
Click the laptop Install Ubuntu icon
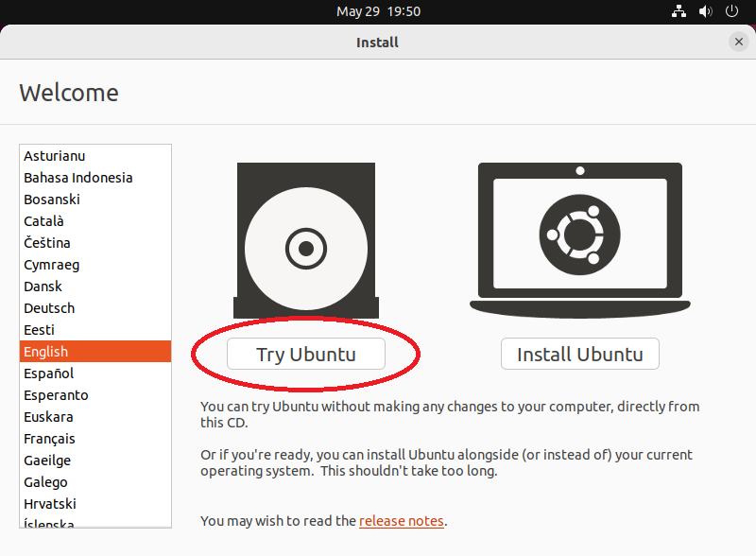click(x=580, y=240)
